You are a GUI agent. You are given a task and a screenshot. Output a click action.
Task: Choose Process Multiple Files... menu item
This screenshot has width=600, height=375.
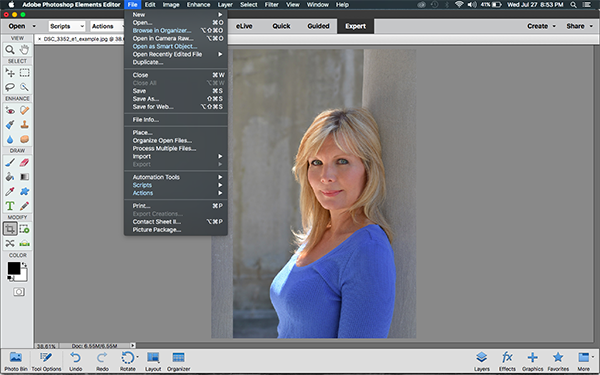[176, 148]
